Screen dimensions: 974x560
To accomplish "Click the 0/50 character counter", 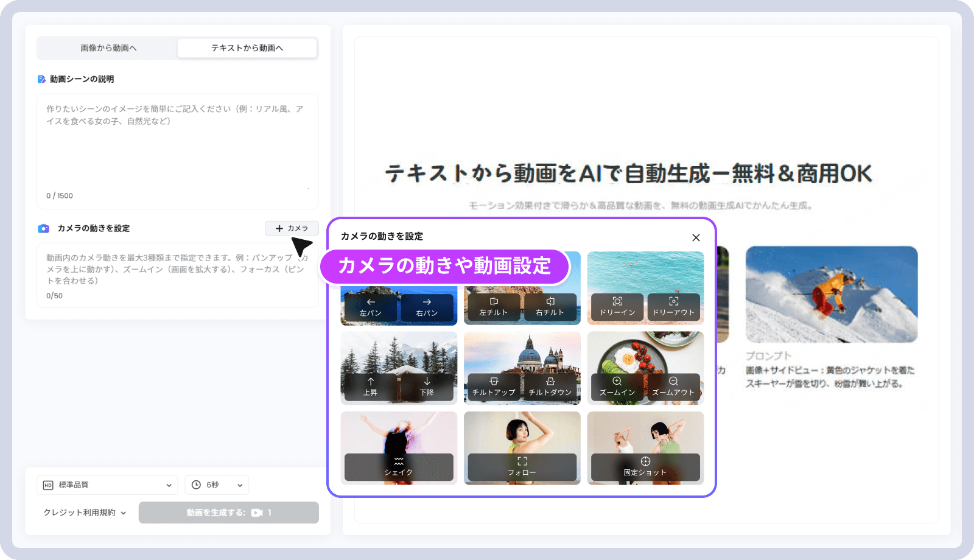I will click(54, 296).
